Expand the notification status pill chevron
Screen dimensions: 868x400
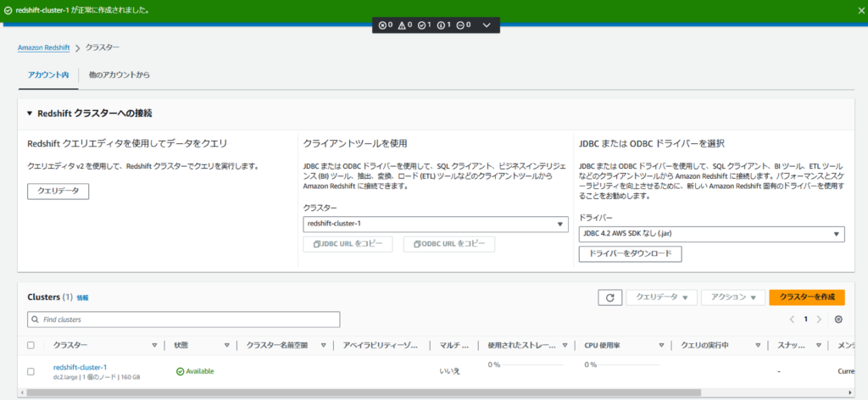click(x=487, y=25)
